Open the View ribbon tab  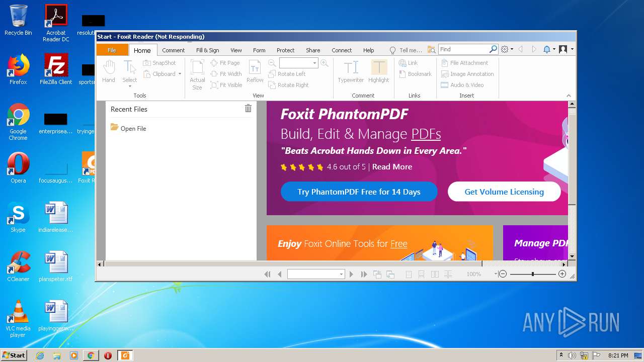[236, 50]
